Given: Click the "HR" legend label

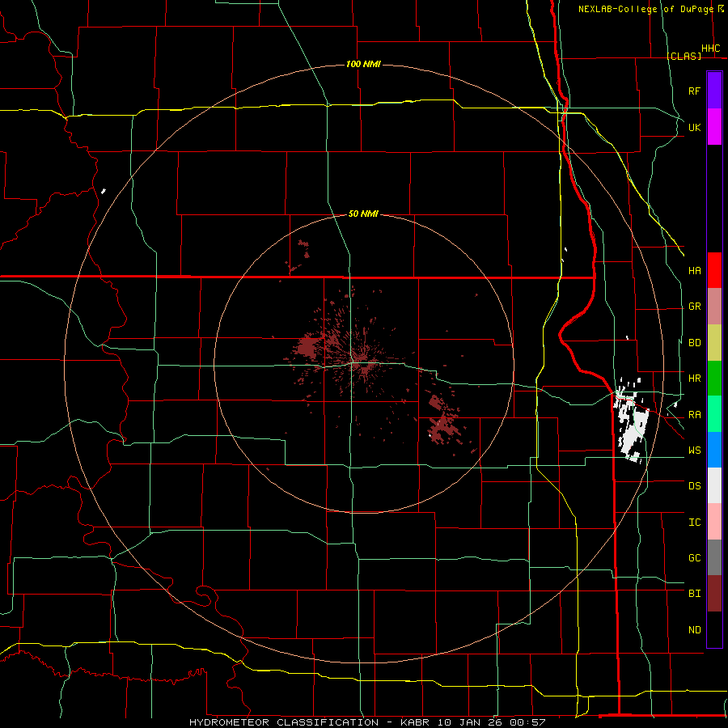Looking at the screenshot, I should click(x=695, y=379).
